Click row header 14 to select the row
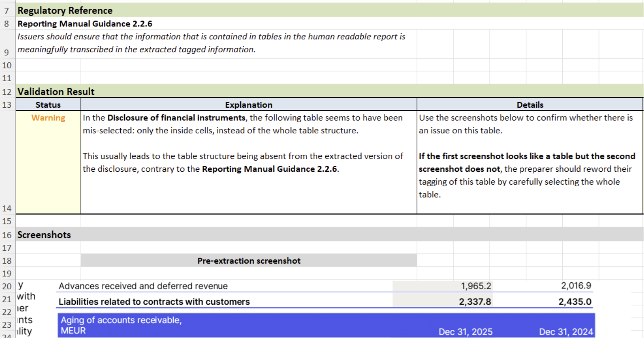The width and height of the screenshot is (644, 338). (6, 208)
